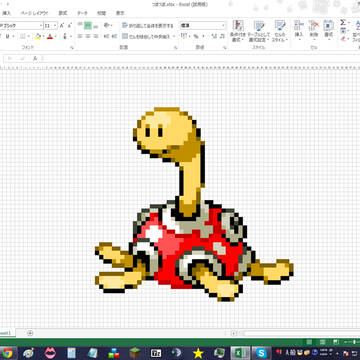Screen dimensions: 360x360
Task: Align text left
Action: click(x=80, y=36)
